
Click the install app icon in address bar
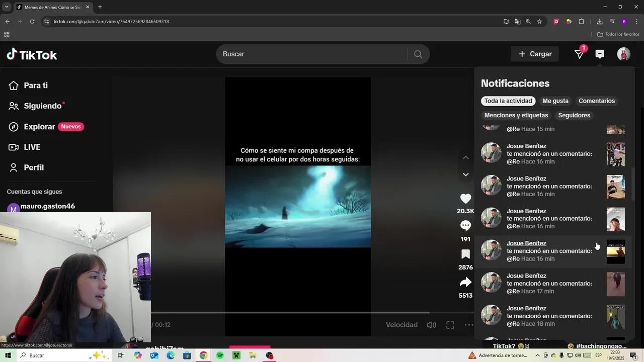(506, 22)
